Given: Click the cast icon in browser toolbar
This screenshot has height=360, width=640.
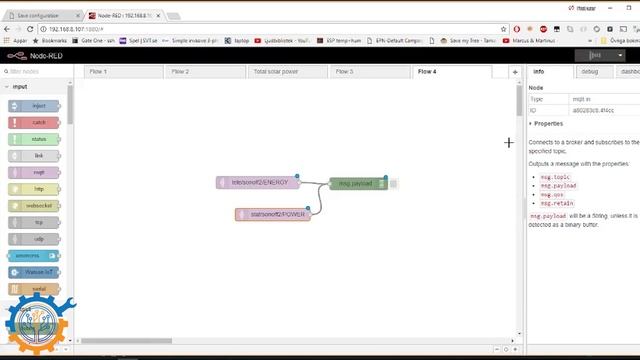Looking at the screenshot, I should pyautogui.click(x=623, y=29).
